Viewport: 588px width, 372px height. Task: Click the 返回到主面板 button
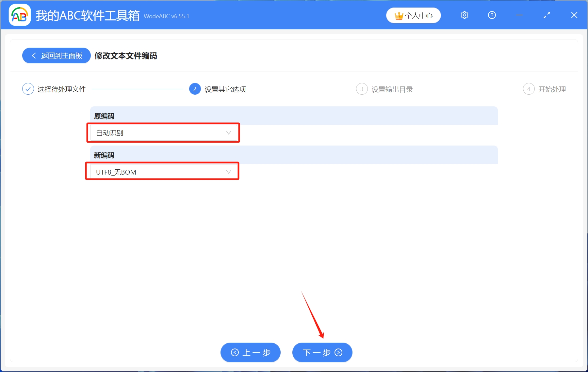56,55
